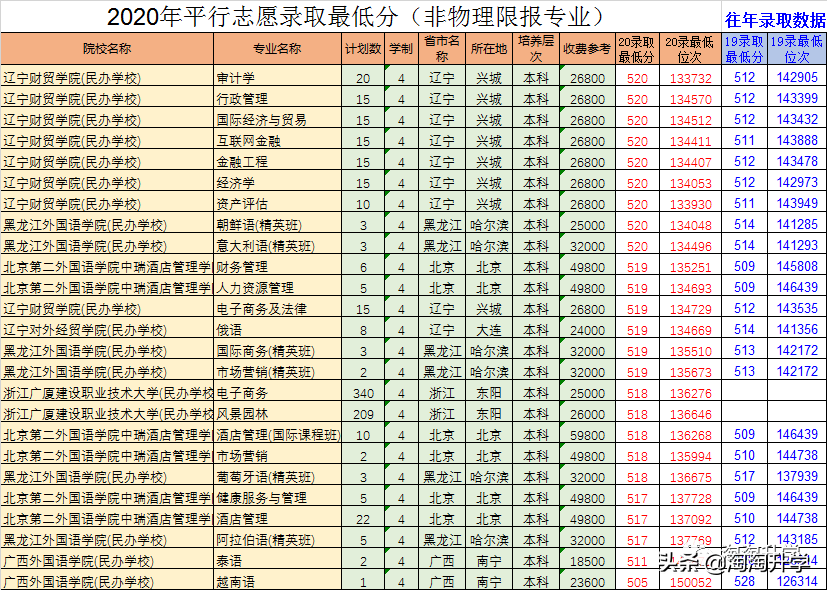Viewport: 827px width, 590px height.
Task: Click the 朝鲜语(精英班) row entry
Action: [x=260, y=226]
